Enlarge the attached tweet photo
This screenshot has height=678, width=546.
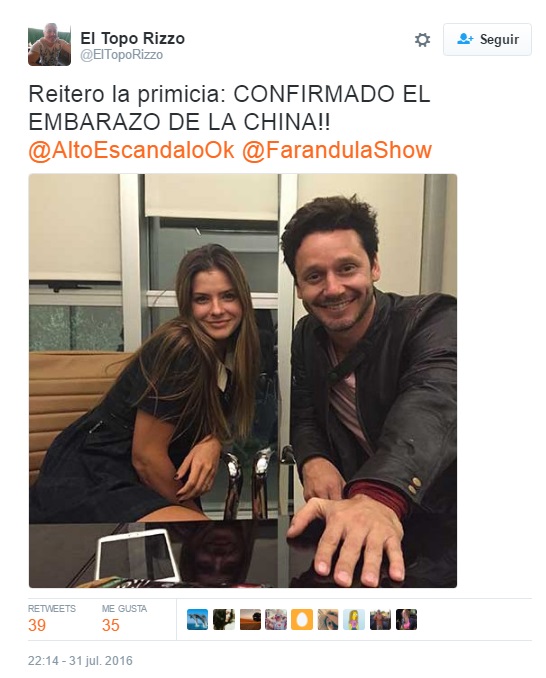click(x=243, y=381)
